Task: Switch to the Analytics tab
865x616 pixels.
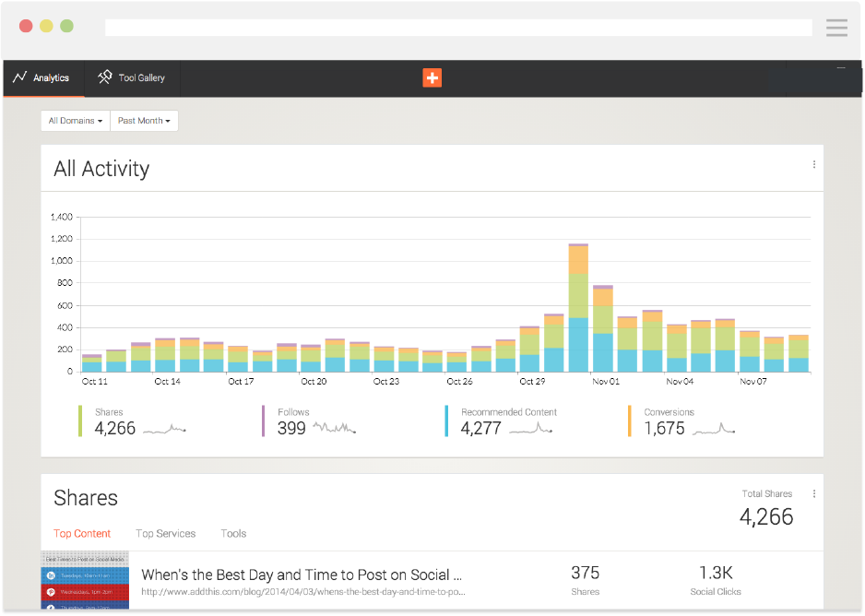Action: [41, 78]
